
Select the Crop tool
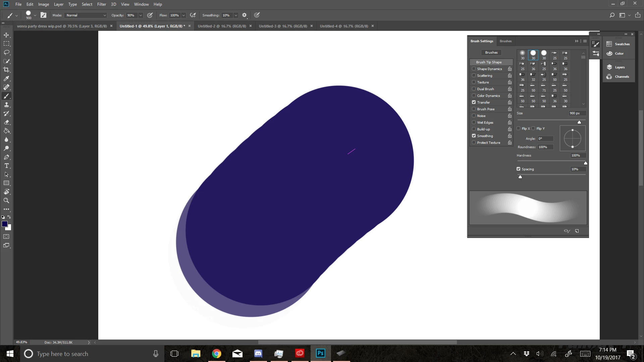coord(6,70)
